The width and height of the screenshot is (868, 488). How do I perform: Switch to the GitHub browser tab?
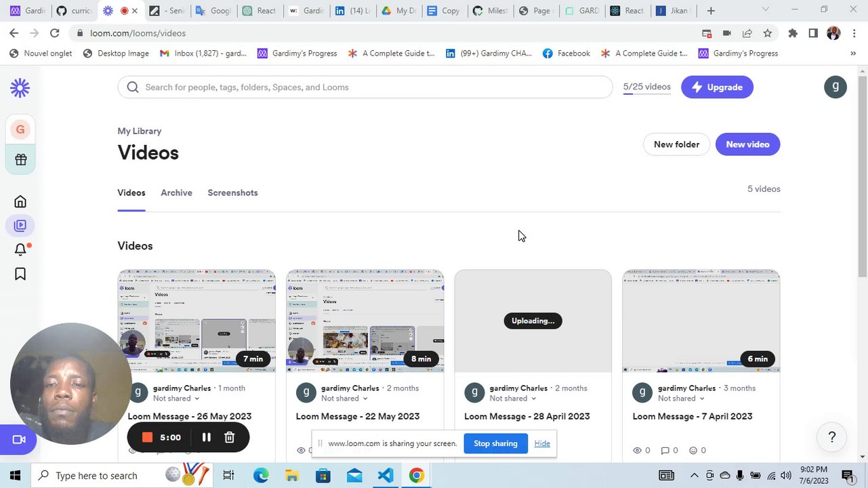click(74, 11)
